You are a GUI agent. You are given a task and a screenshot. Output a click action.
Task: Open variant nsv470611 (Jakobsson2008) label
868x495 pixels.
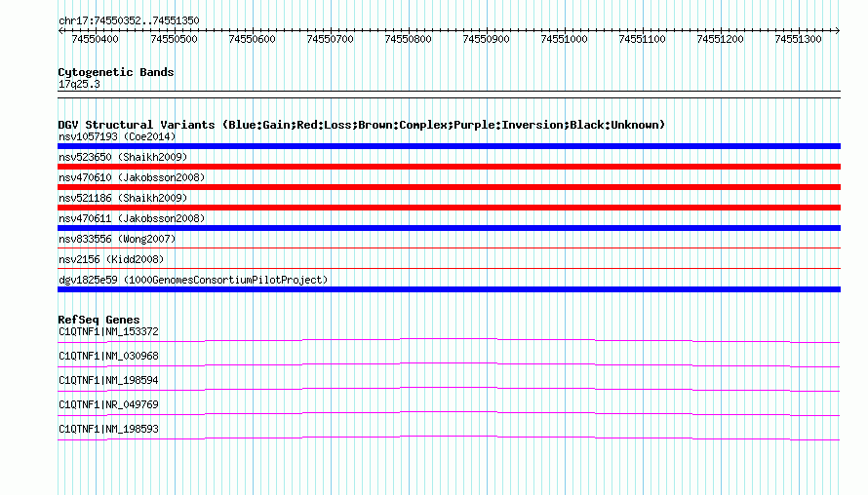[x=132, y=218]
